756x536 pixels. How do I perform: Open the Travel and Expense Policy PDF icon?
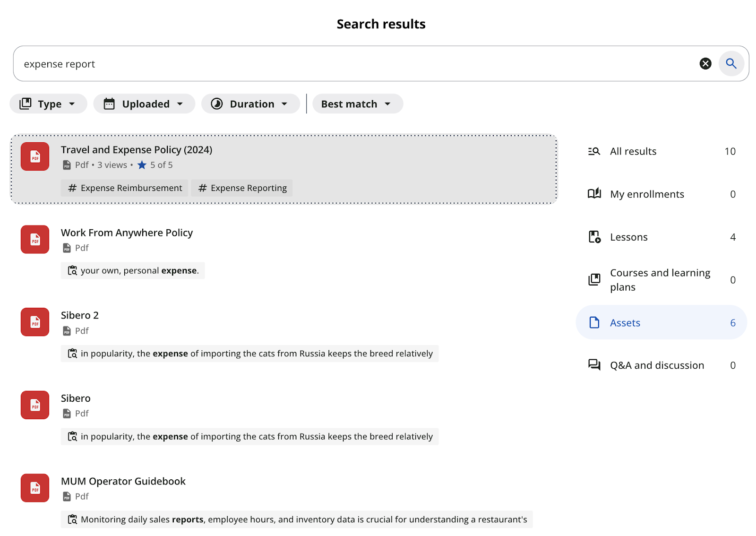tap(35, 156)
